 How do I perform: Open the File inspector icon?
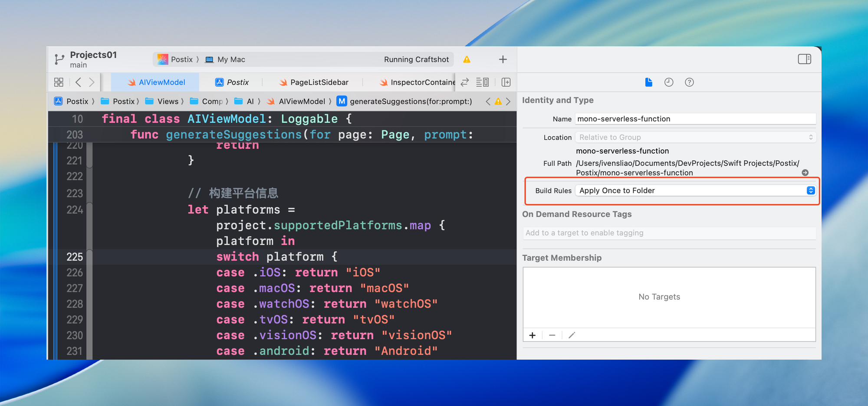pyautogui.click(x=648, y=82)
